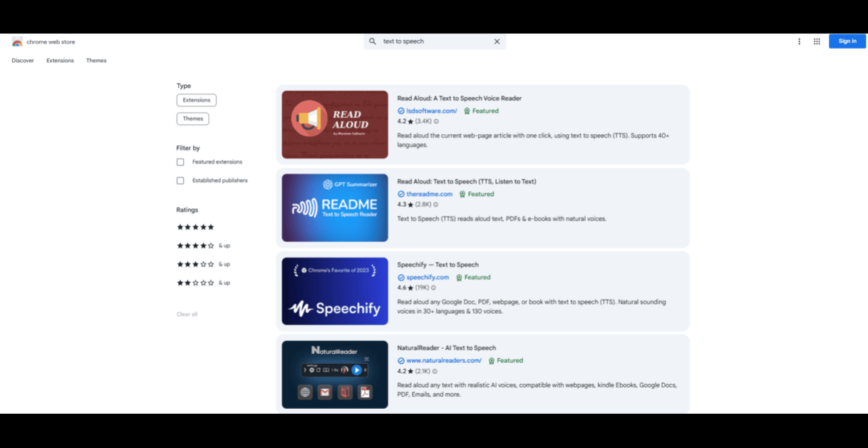The height and width of the screenshot is (448, 868).
Task: Select the Extensions type filter chip
Action: [x=197, y=100]
